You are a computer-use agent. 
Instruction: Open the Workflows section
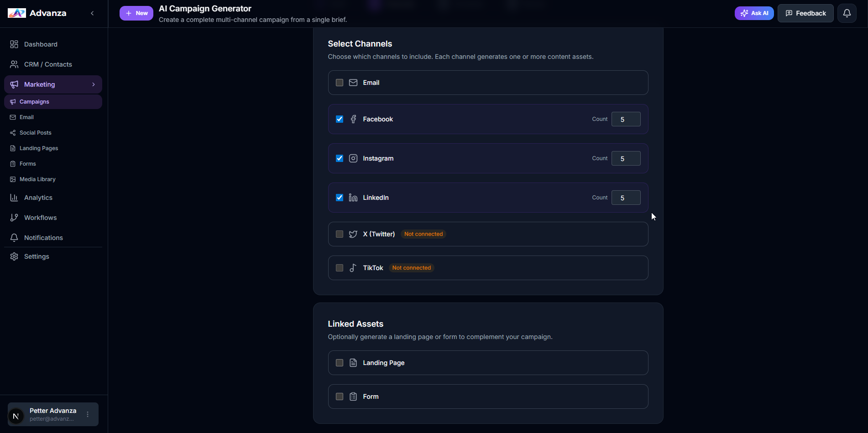click(40, 218)
